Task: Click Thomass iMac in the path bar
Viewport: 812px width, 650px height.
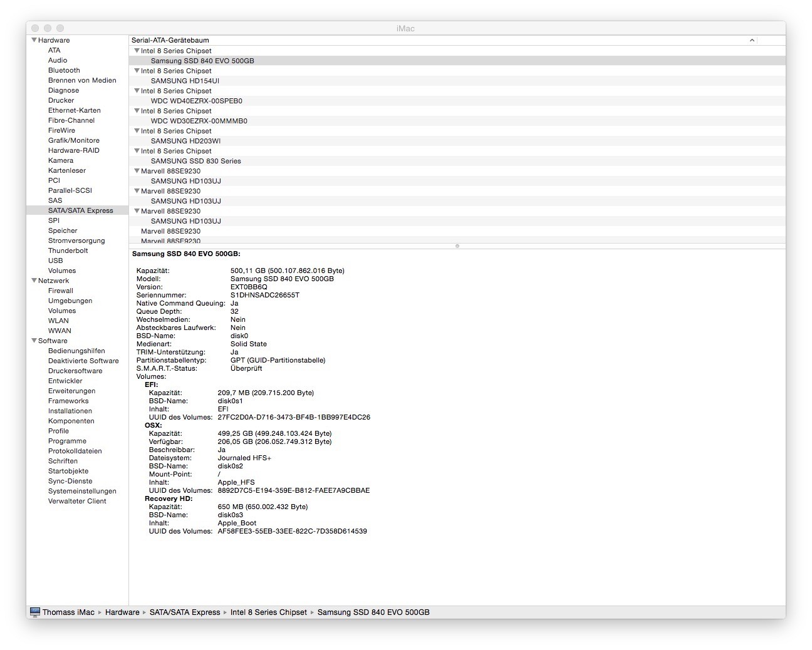Action: [68, 612]
